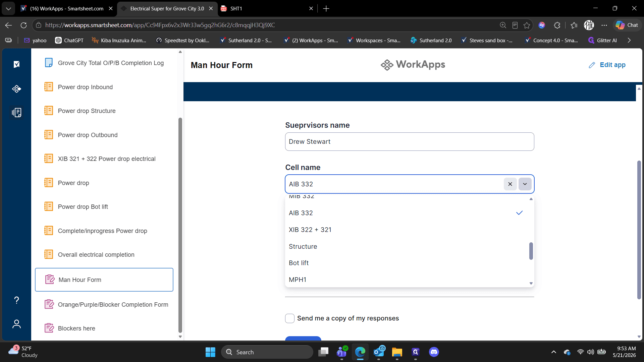Click the Sueprvisors name input field
The height and width of the screenshot is (362, 644).
coord(410,142)
